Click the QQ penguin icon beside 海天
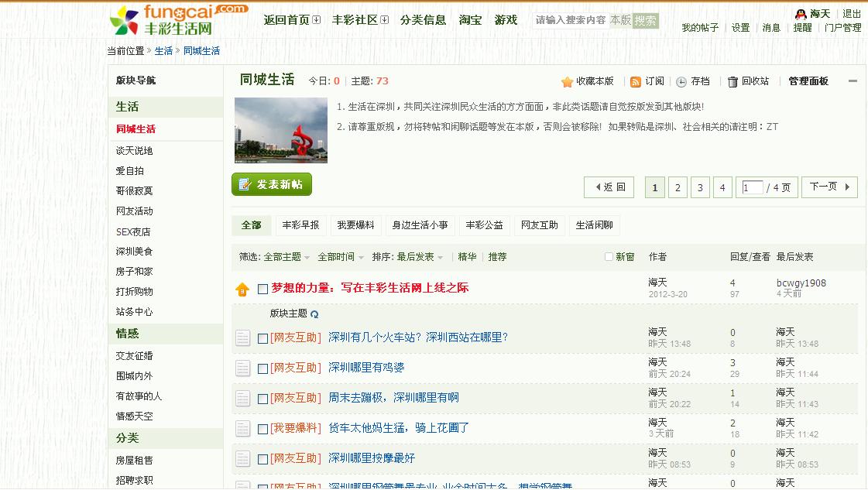 pyautogui.click(x=801, y=14)
